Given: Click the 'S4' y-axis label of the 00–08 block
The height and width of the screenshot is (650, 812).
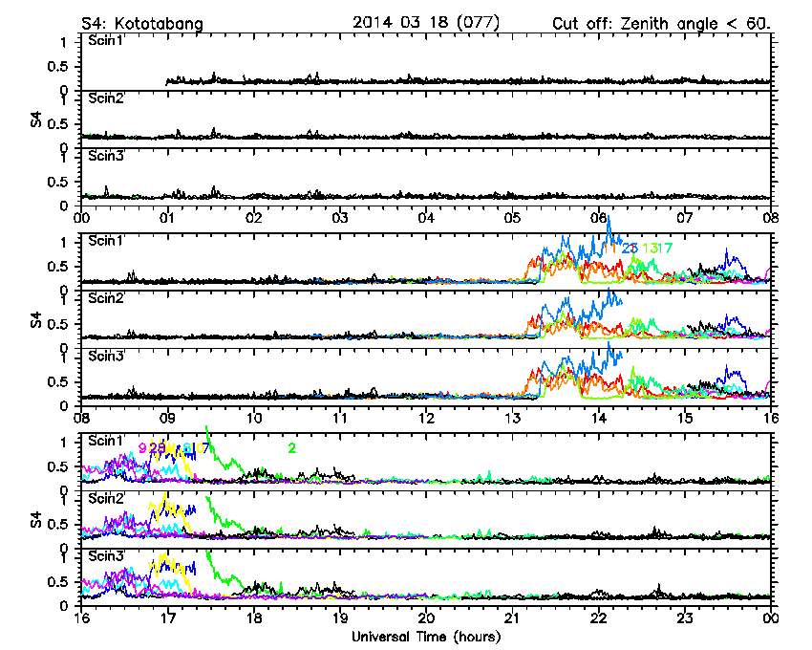Looking at the screenshot, I should (35, 119).
